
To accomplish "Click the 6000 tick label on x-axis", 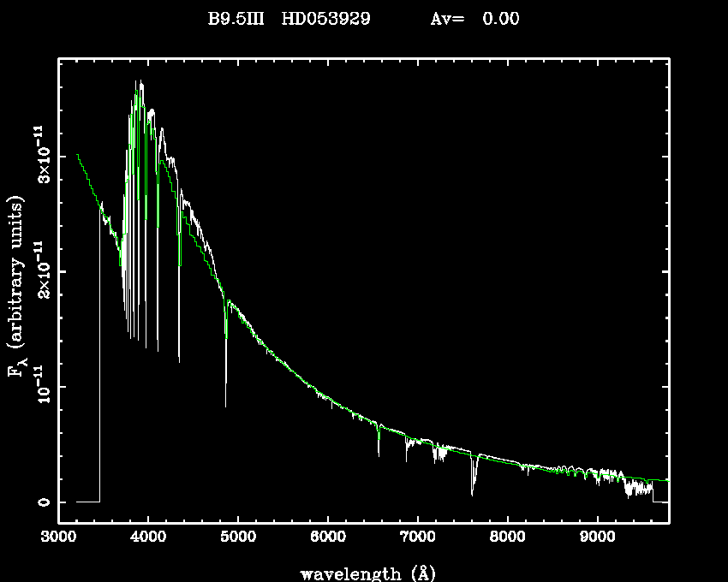I will (x=327, y=538).
